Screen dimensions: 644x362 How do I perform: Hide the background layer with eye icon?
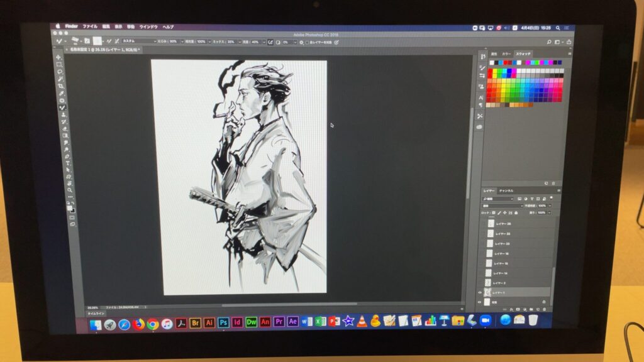click(479, 302)
